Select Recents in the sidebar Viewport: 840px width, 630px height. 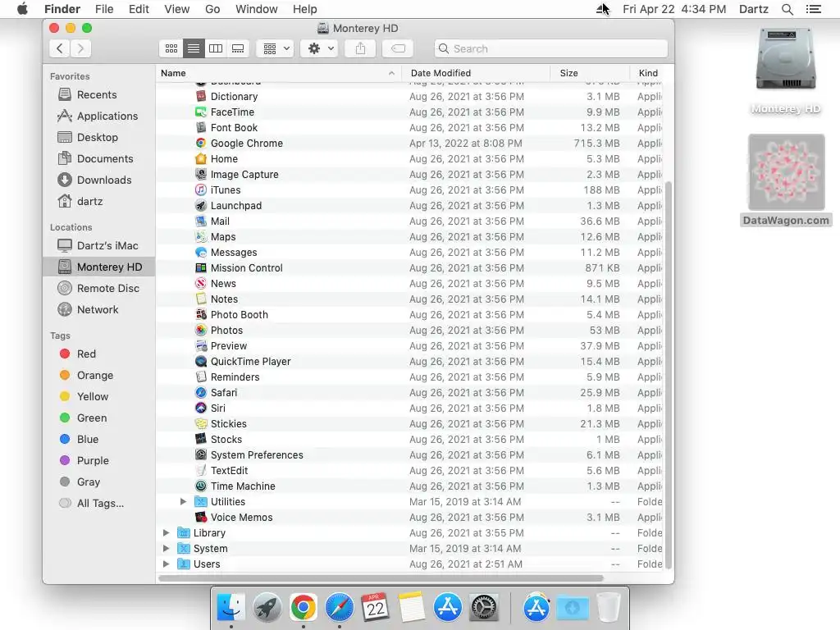pos(98,95)
